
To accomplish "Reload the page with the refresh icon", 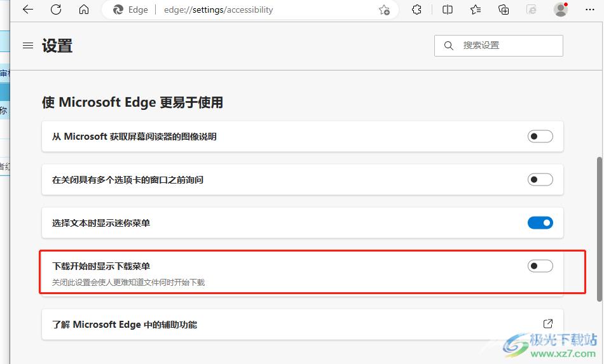I will 56,10.
